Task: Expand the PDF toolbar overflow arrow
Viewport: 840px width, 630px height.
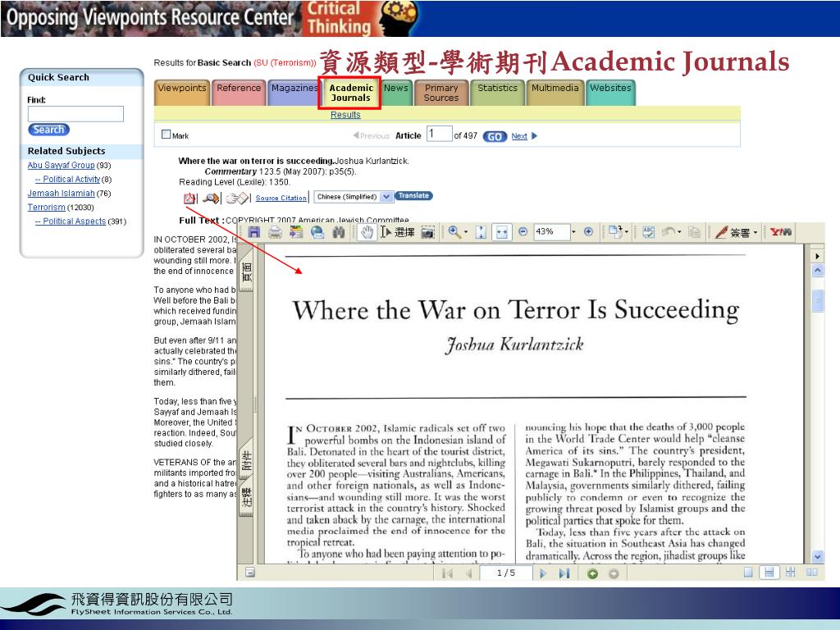Action: [818, 256]
